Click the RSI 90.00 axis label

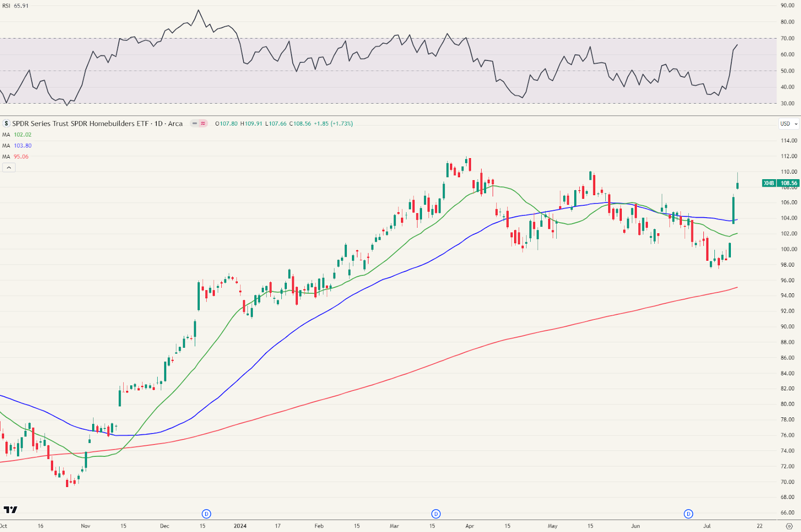click(x=787, y=6)
